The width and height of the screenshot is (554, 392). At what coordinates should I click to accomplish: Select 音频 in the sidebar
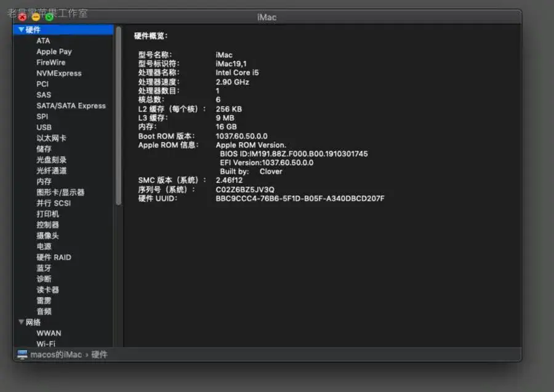click(x=44, y=311)
